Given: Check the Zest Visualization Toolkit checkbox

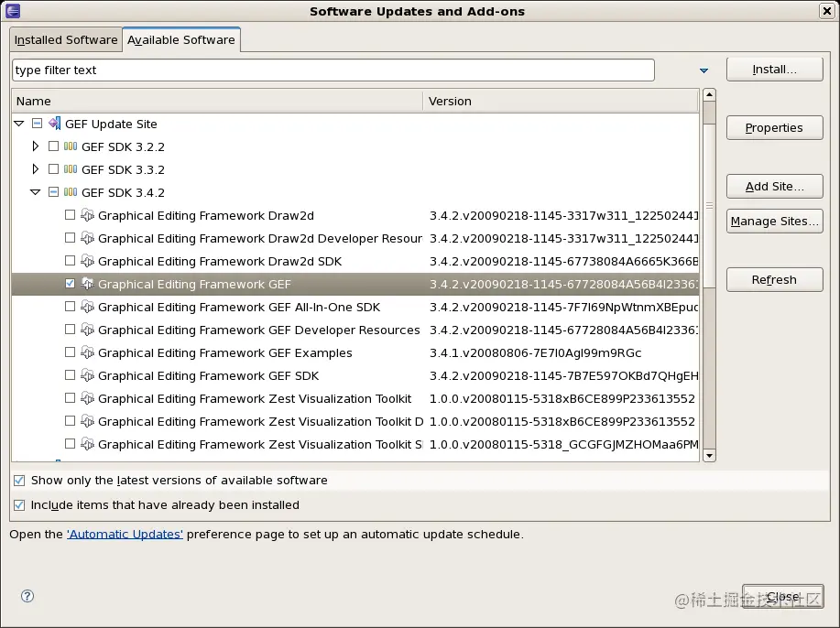Looking at the screenshot, I should [70, 398].
